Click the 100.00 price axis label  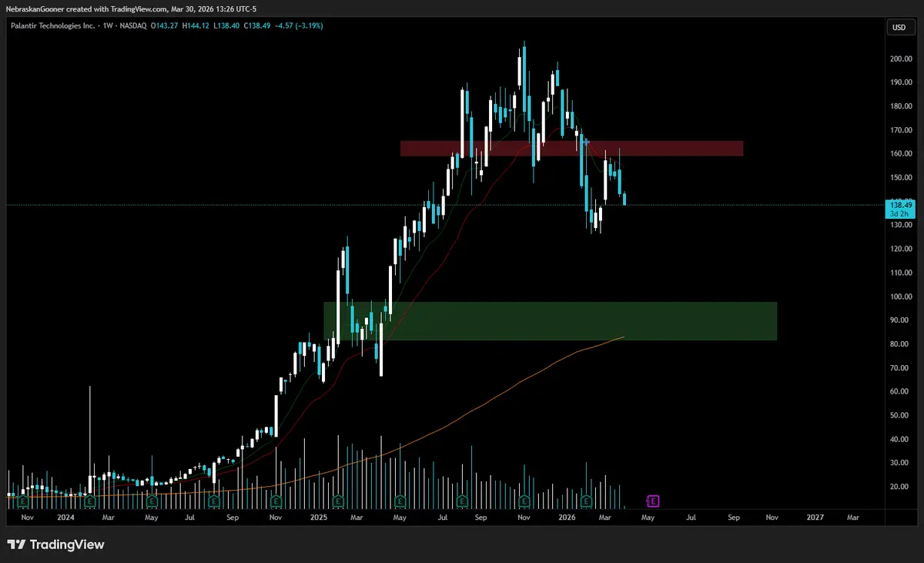click(901, 297)
